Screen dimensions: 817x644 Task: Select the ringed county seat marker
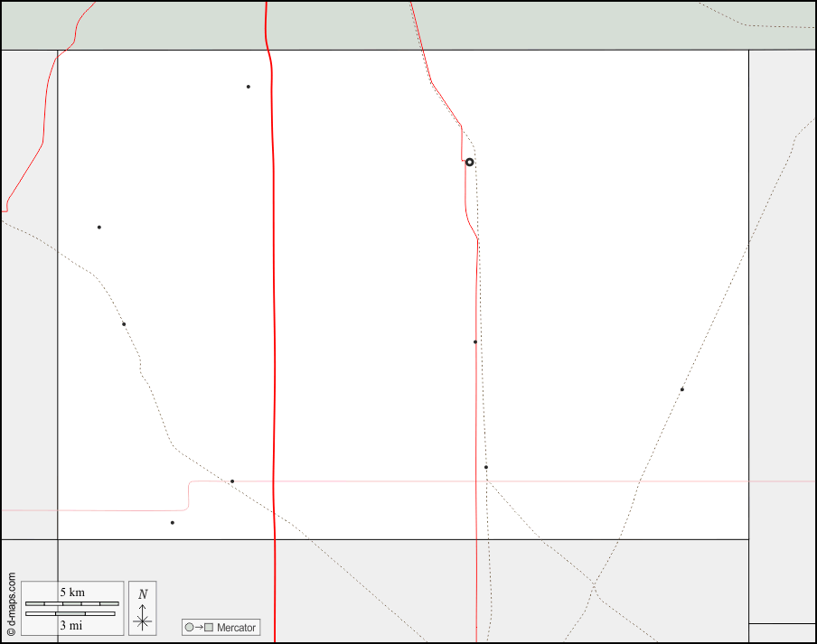click(x=469, y=163)
